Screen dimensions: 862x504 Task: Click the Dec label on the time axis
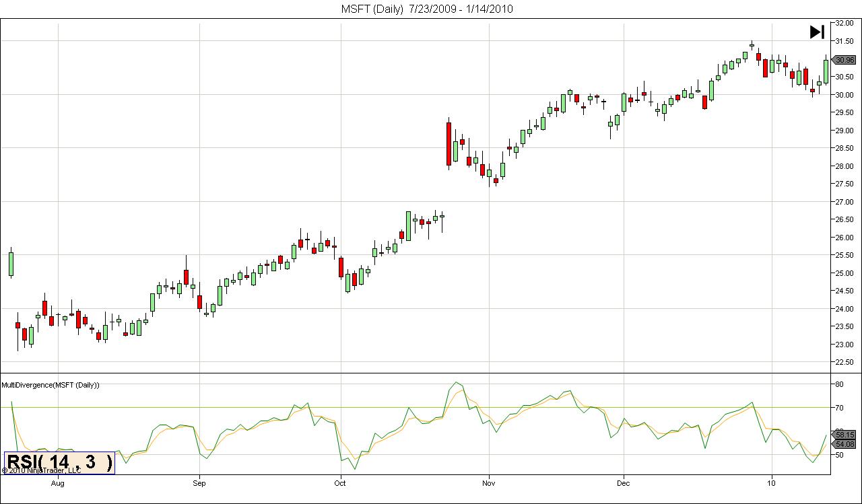click(624, 482)
